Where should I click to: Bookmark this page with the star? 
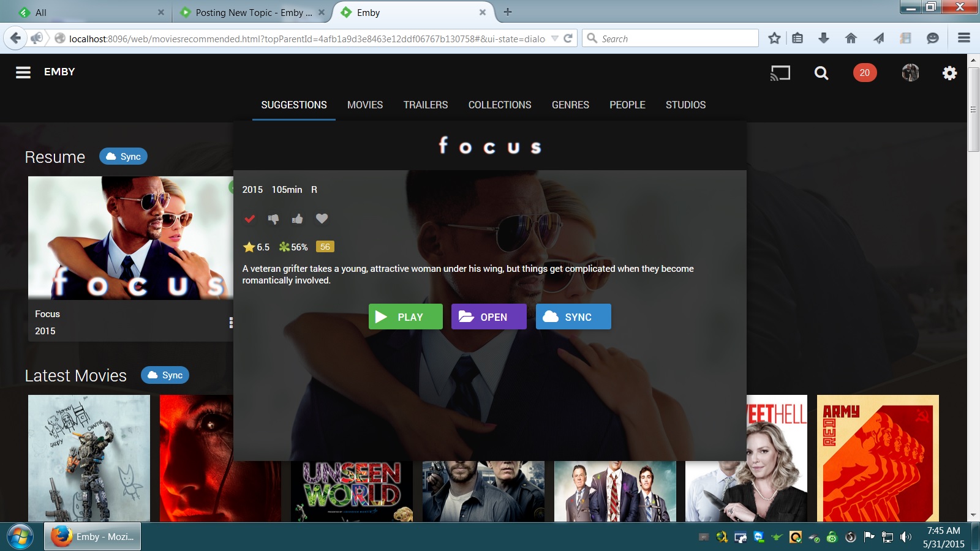click(x=774, y=39)
